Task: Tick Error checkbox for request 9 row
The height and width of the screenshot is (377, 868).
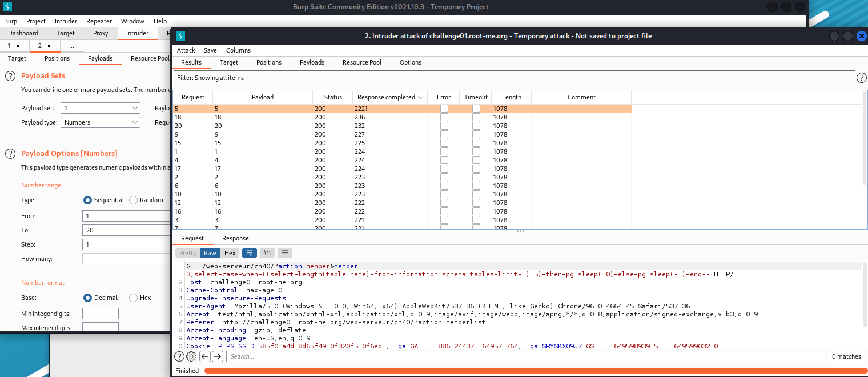Action: point(444,134)
